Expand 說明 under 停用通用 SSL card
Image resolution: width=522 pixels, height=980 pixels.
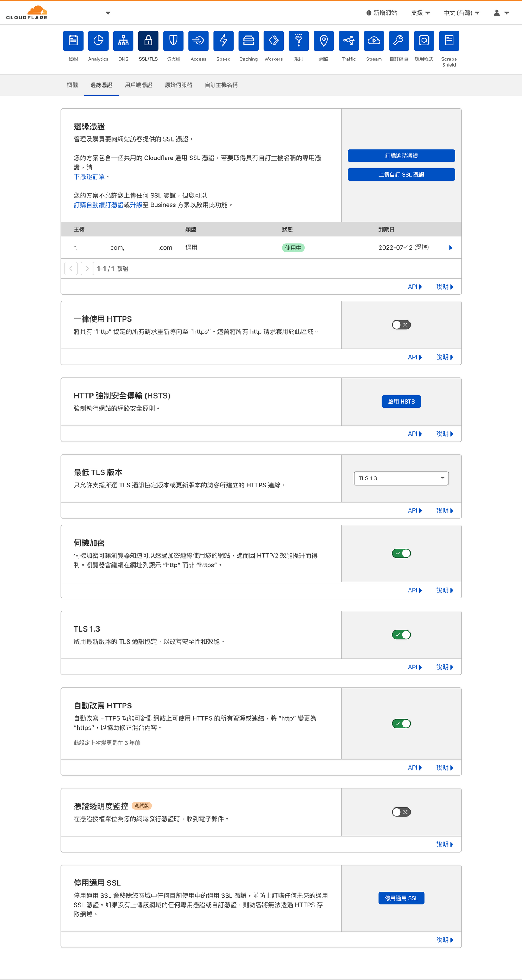point(445,940)
